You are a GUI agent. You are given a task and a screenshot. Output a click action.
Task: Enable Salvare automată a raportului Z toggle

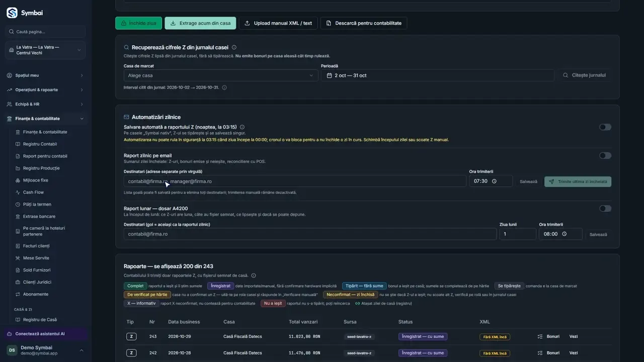tap(605, 127)
